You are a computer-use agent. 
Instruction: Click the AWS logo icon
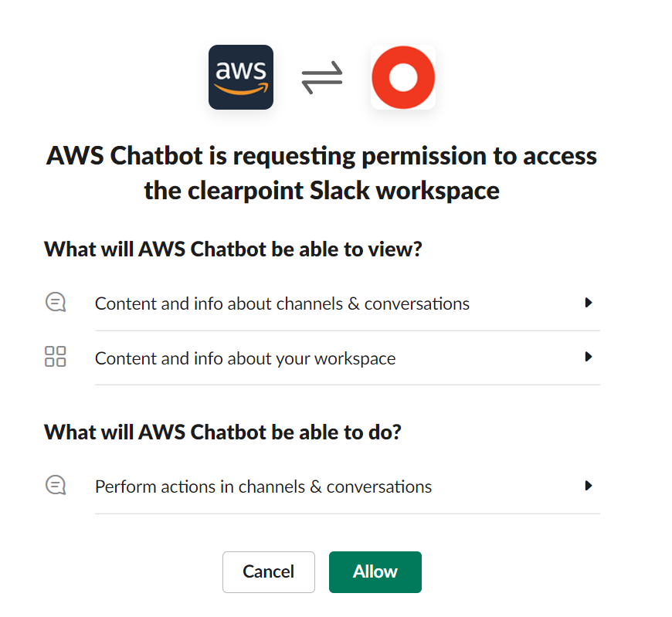[x=240, y=77]
